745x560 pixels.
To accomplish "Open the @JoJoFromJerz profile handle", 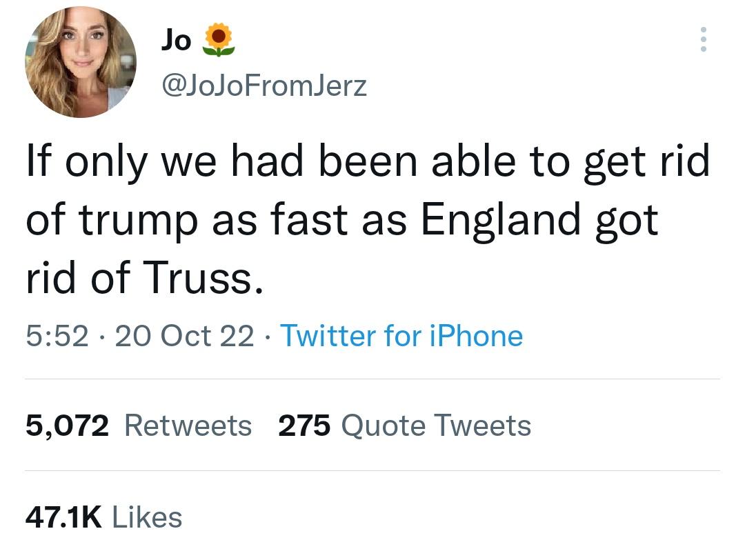I will click(x=264, y=85).
